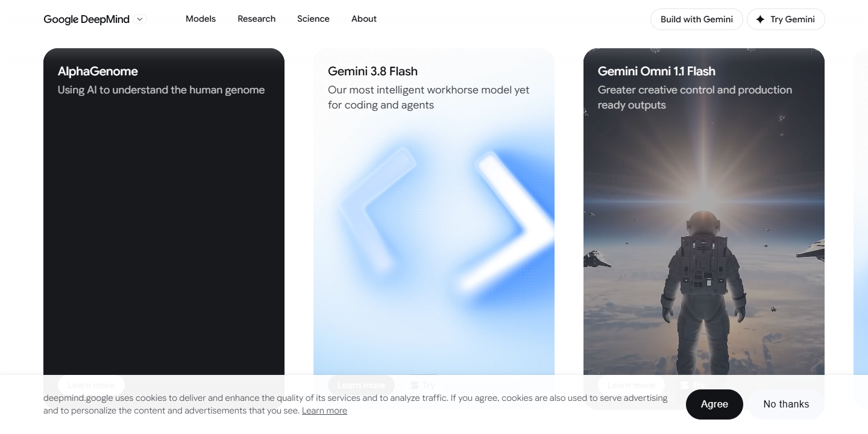Screen dimensions: 868x434
Task: Decline cookies with No thanks
Action: pos(786,404)
